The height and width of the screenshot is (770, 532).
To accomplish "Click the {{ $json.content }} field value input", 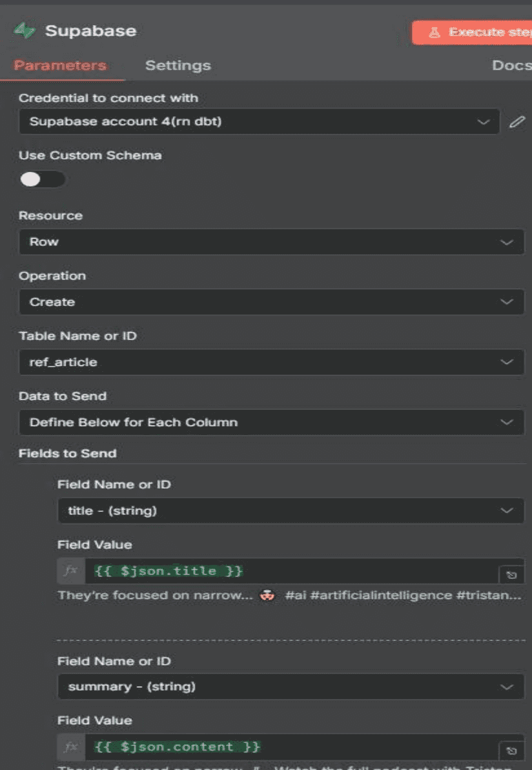I will coord(291,747).
